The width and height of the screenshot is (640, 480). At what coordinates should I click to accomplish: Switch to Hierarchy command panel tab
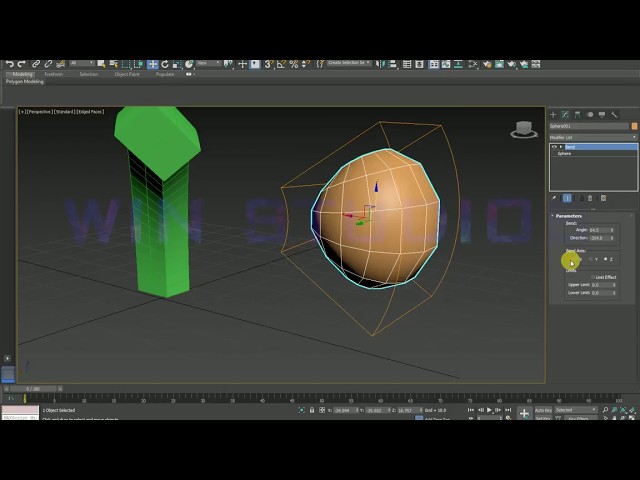(x=577, y=115)
